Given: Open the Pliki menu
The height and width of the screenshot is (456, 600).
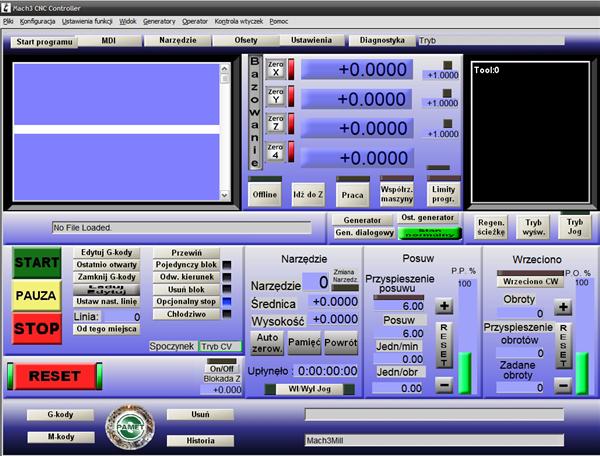Looking at the screenshot, I should tap(8, 21).
